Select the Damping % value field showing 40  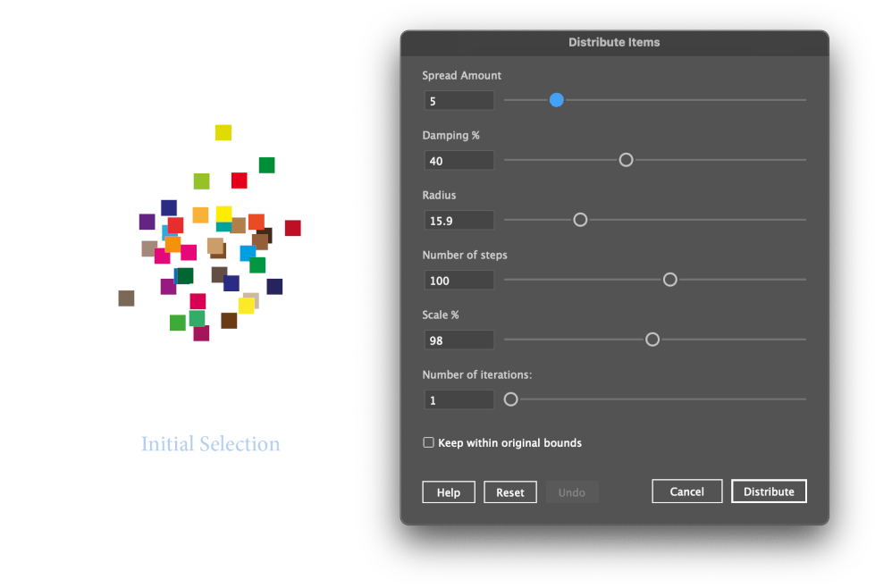tap(458, 160)
